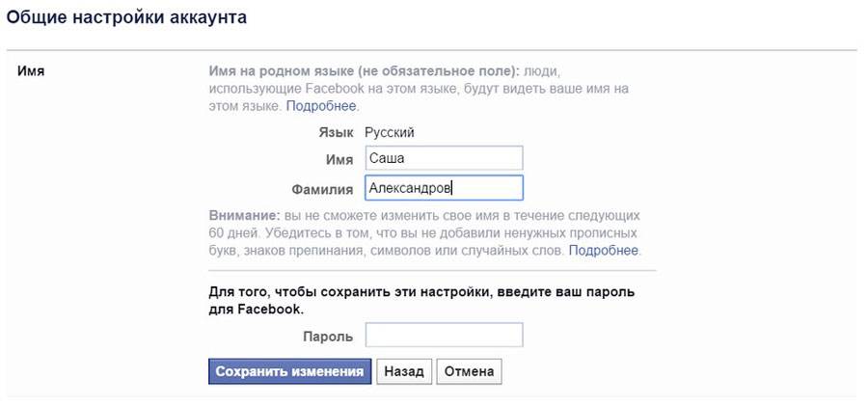Focus the empty Пароль password field
Image resolution: width=868 pixels, height=406 pixels.
(444, 336)
